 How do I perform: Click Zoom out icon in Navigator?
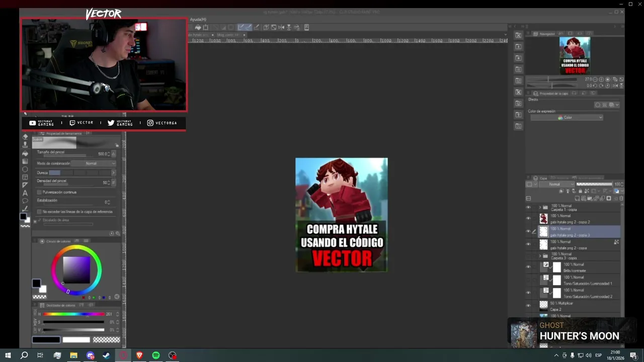pos(595,79)
